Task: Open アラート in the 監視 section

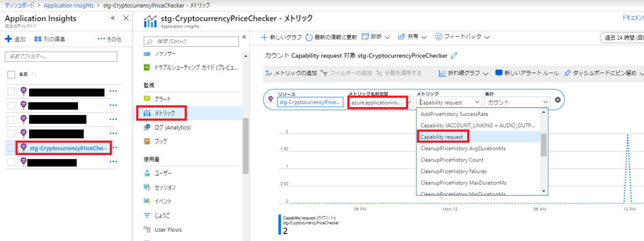Action: (x=163, y=99)
